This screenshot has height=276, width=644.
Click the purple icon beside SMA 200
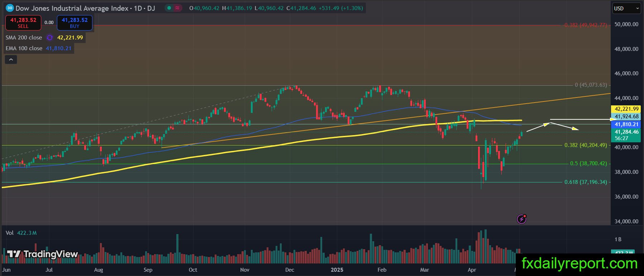(50, 38)
